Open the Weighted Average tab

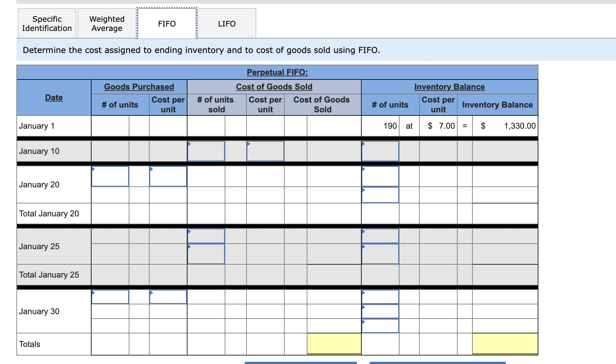pyautogui.click(x=107, y=24)
